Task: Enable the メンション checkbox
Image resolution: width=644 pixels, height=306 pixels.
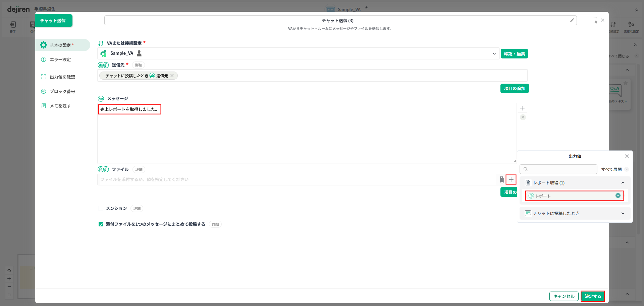Action: tap(101, 209)
